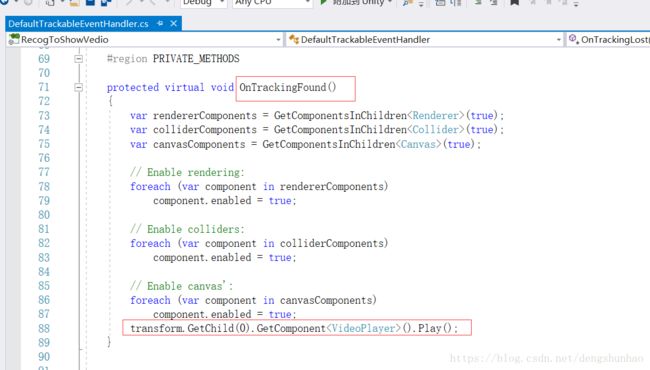Image resolution: width=650 pixels, height=370 pixels.
Task: Click the DefaultTrackableEventHandler class icon
Action: 294,39
